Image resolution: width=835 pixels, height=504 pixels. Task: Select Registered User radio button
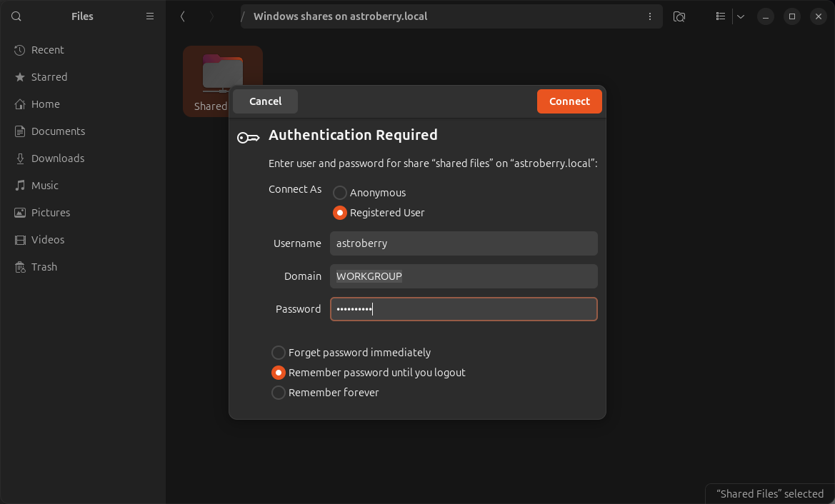coord(340,213)
